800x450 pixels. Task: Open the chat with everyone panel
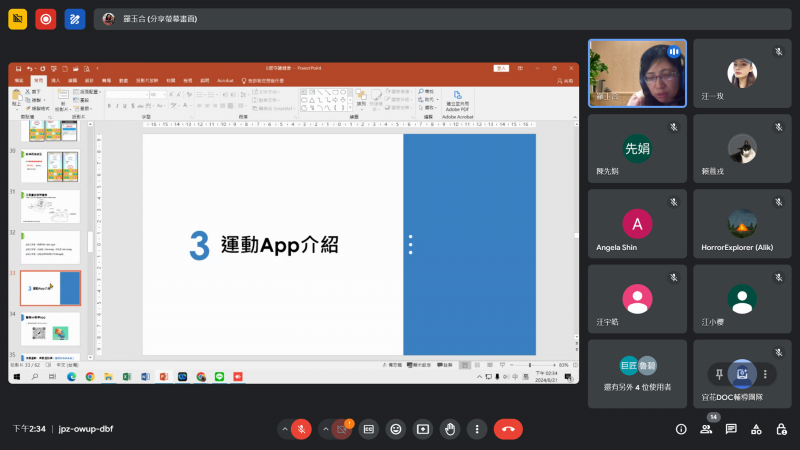[731, 429]
